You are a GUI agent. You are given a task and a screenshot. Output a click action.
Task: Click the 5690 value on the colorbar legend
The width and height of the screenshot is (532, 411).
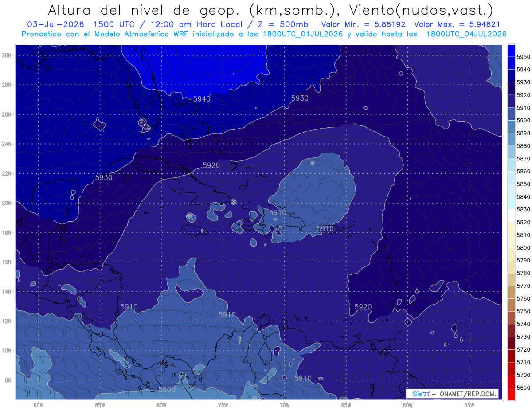pos(524,388)
